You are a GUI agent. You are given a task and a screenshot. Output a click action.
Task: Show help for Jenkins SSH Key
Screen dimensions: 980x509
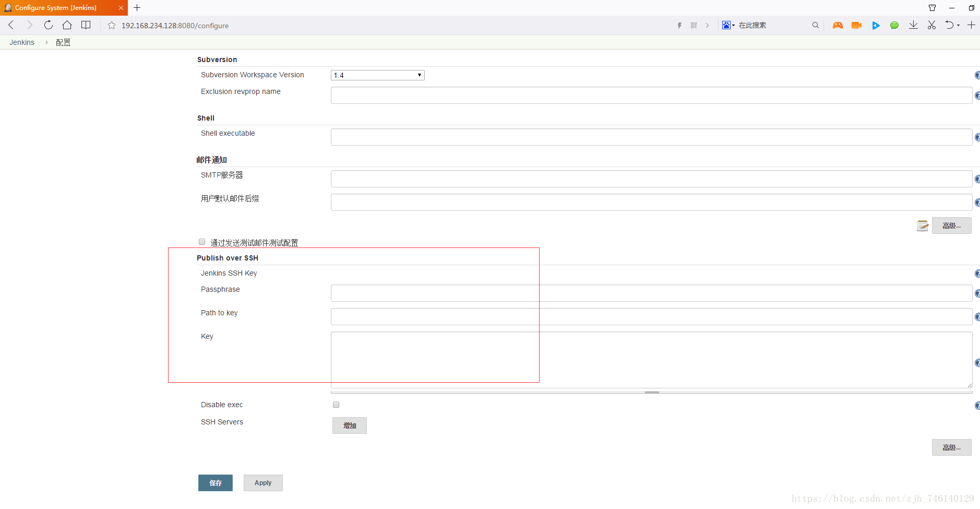coord(977,274)
